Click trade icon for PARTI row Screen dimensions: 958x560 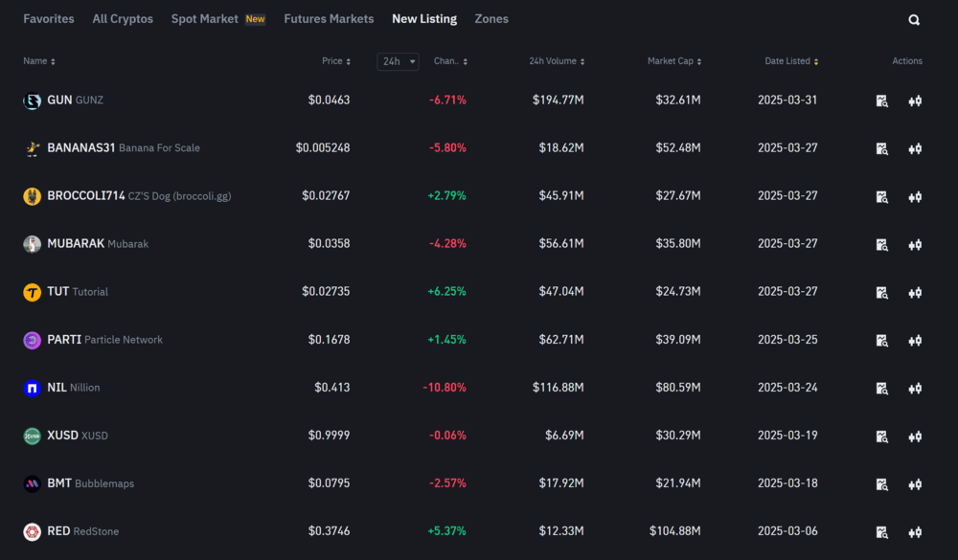coord(915,340)
